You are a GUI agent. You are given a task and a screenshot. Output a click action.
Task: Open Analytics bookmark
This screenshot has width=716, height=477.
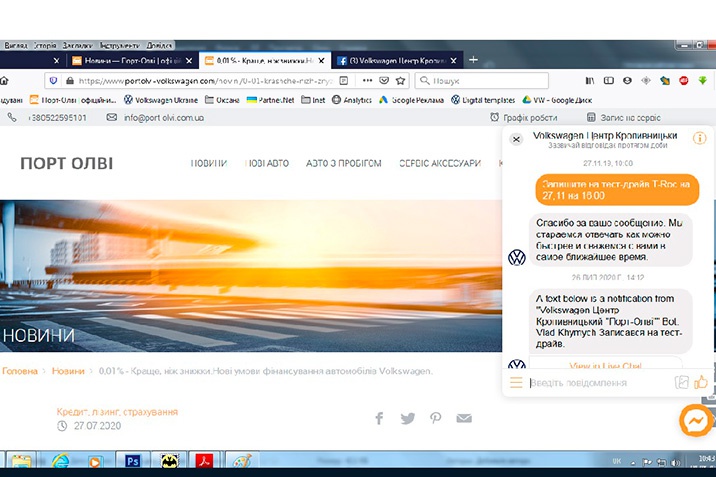click(352, 100)
